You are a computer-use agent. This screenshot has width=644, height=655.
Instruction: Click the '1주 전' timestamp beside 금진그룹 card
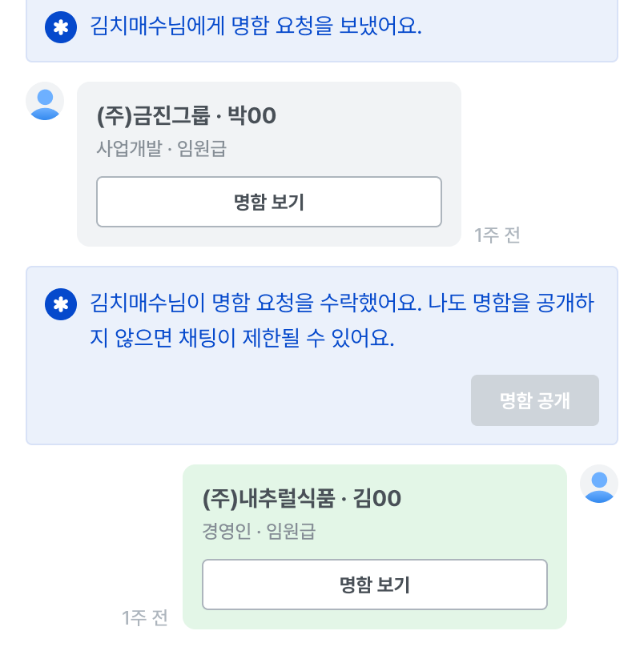(x=497, y=235)
